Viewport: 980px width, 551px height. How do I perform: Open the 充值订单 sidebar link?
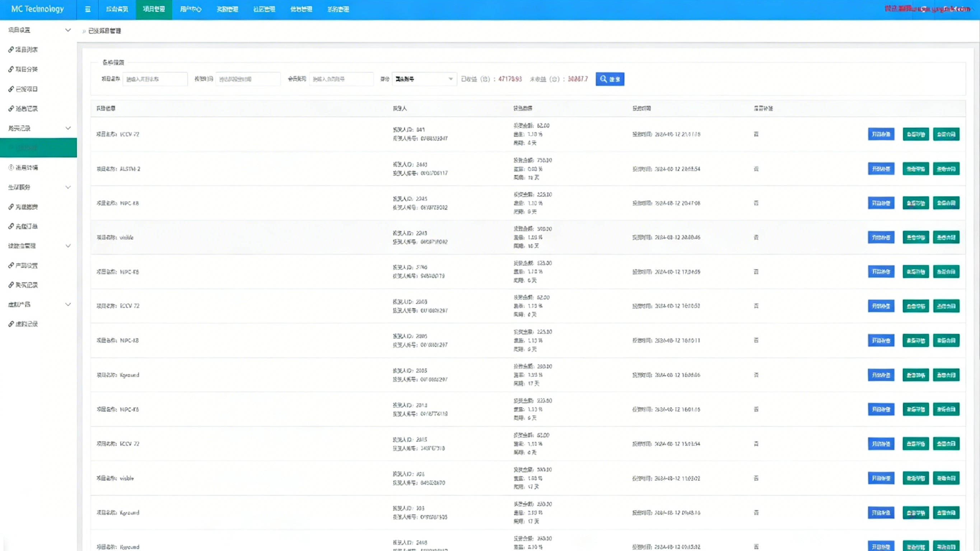click(26, 227)
